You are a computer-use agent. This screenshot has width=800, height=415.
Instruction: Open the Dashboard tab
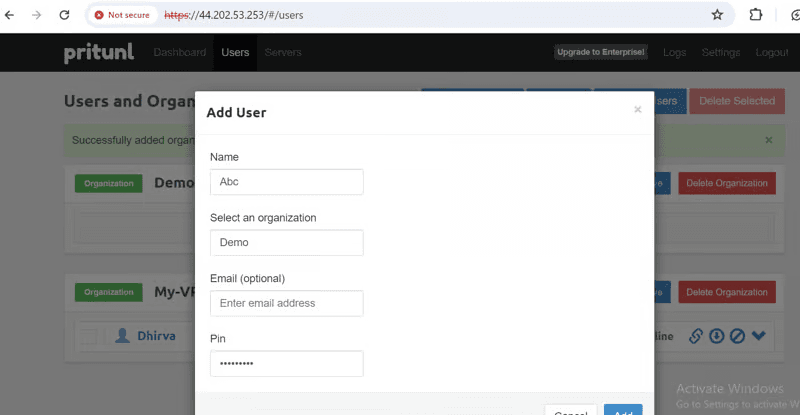180,52
